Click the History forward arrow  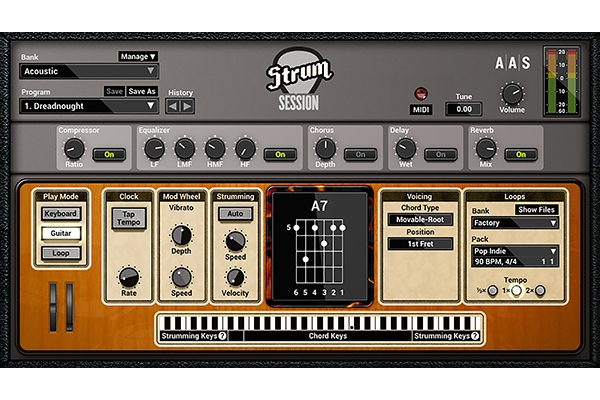pos(187,106)
